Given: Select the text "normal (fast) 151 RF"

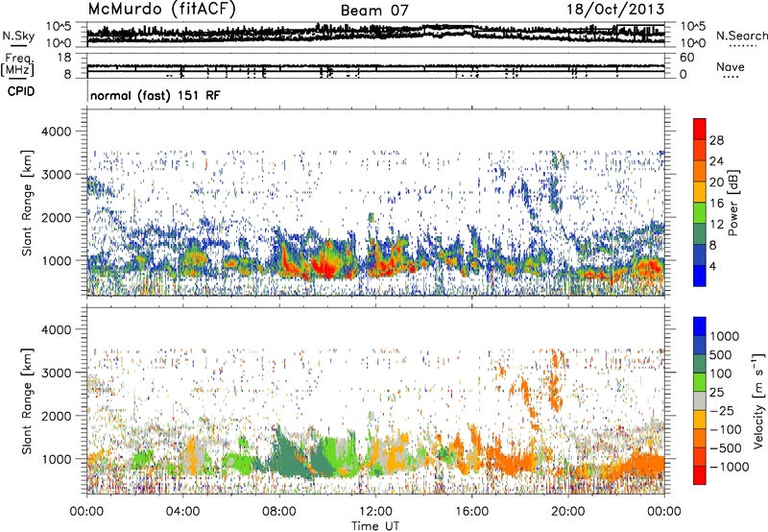Looking at the screenshot, I should pyautogui.click(x=156, y=95).
